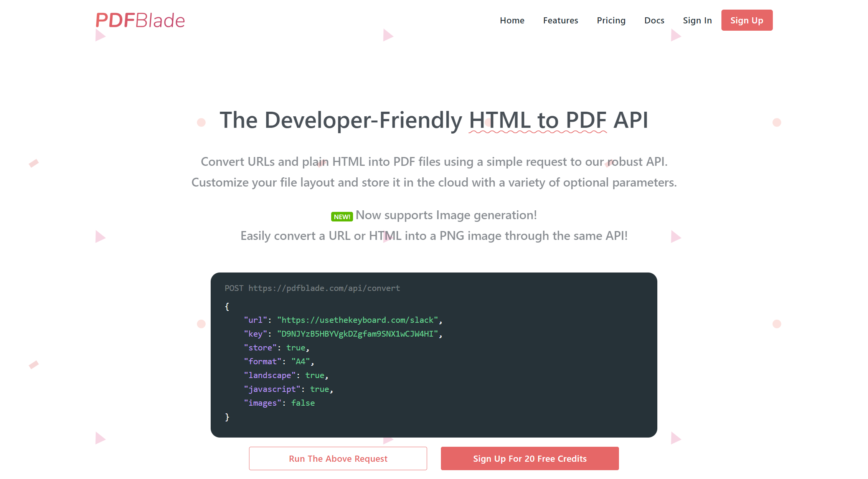Viewport: 868px width, 479px height.
Task: Click the usethekeyboard.com/slack URL value
Action: 357,320
